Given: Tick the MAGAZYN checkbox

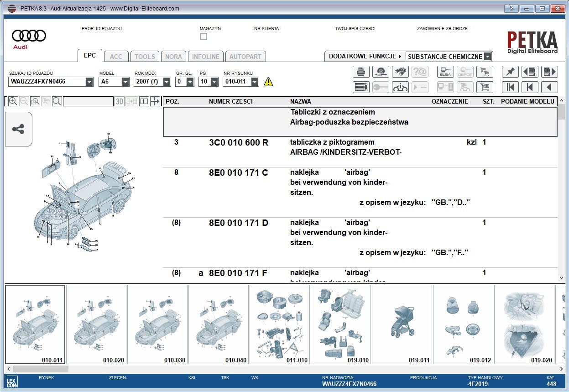Looking at the screenshot, I should [204, 37].
